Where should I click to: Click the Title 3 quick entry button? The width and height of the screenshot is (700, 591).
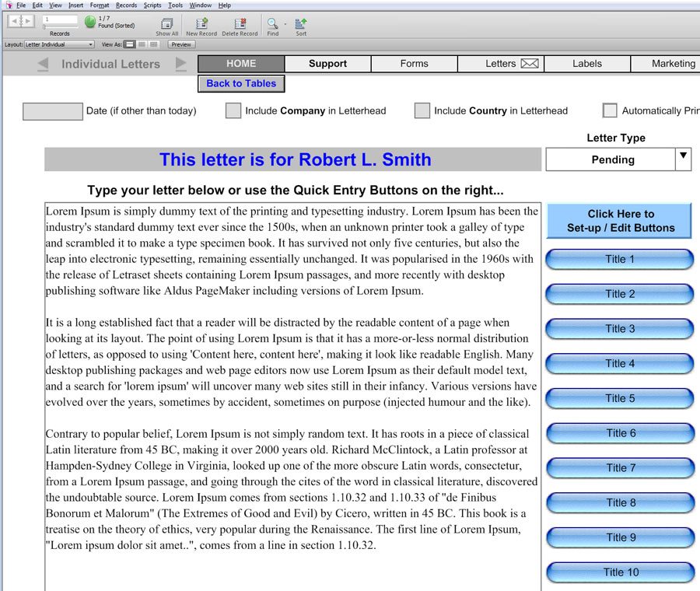619,329
